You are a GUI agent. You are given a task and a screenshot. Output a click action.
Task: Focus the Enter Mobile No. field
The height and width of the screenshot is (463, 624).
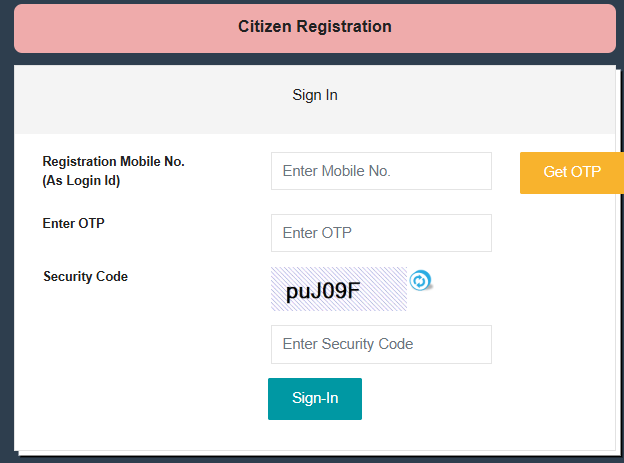pyautogui.click(x=381, y=171)
